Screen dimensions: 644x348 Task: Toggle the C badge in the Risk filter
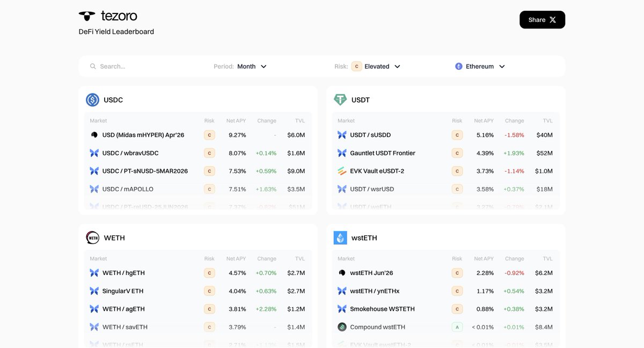[x=356, y=66]
